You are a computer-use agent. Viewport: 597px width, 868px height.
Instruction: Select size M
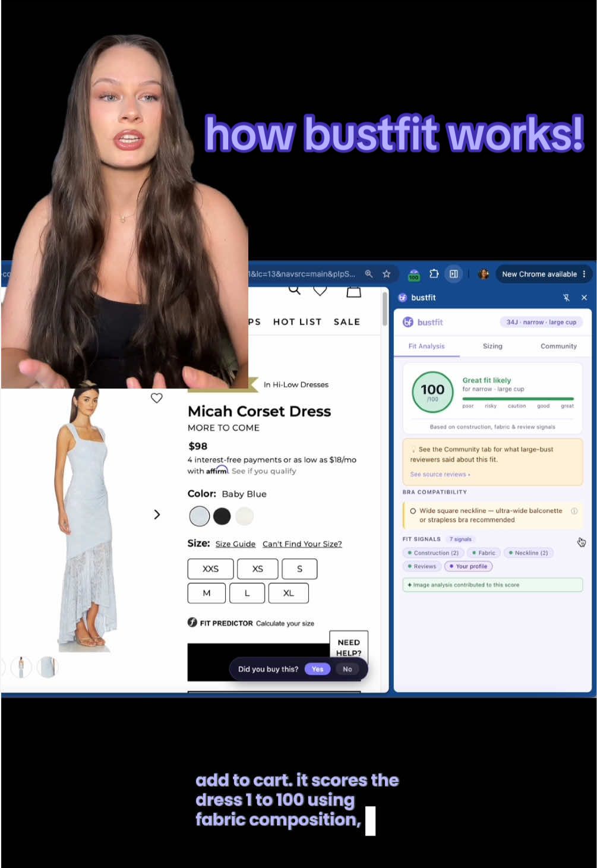tap(207, 593)
